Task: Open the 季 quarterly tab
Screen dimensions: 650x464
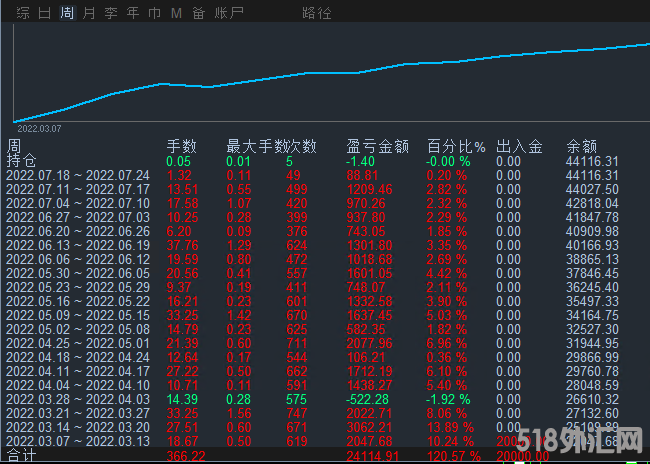Action: (111, 13)
